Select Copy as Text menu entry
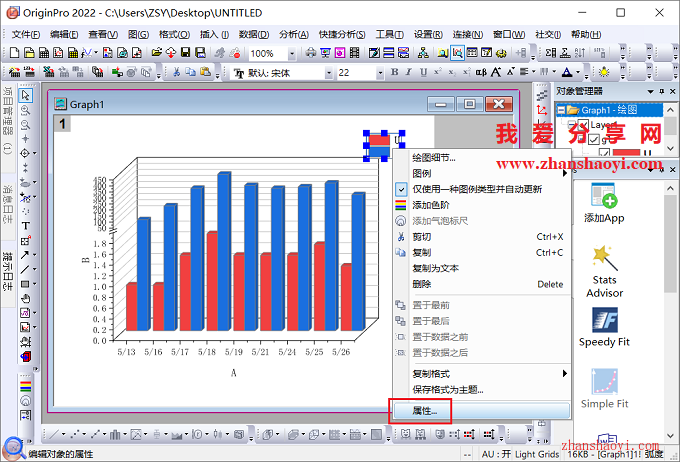680x462 pixels. point(481,268)
